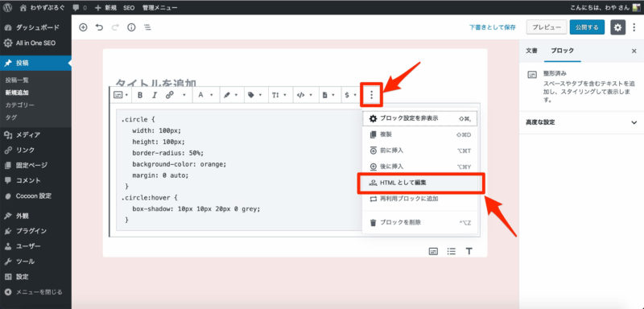
Task: Click the redo arrow icon
Action: (x=115, y=27)
